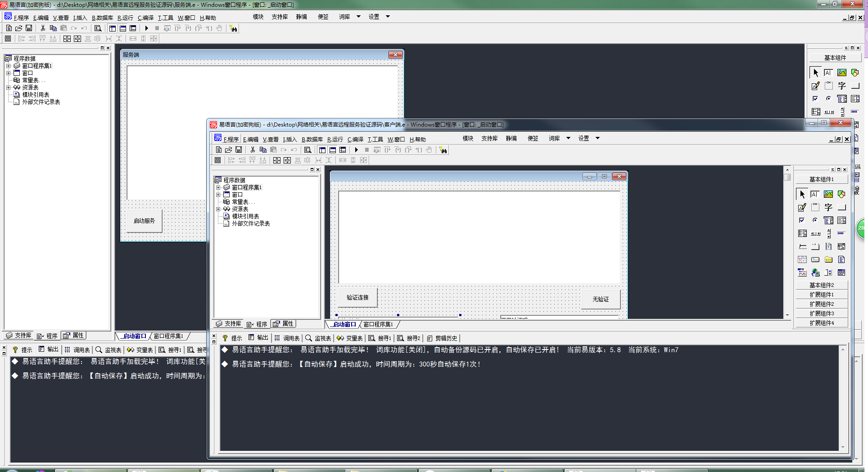Click the horizontal center icon in the client window alignment toolbar
This screenshot has height=472, width=868.
(x=277, y=160)
